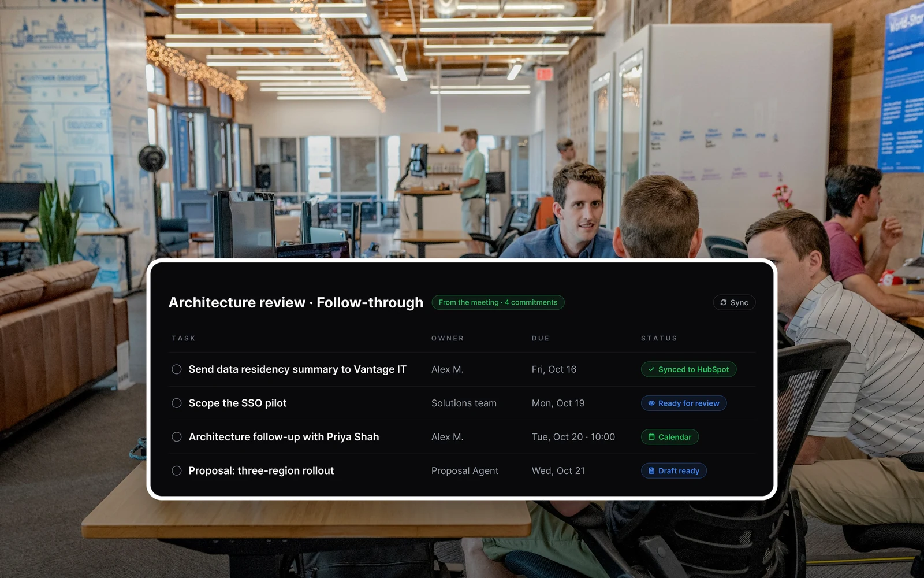This screenshot has width=924, height=578.
Task: Tick the circle for "Architecture follow-up with Priya Shah"
Action: [177, 437]
